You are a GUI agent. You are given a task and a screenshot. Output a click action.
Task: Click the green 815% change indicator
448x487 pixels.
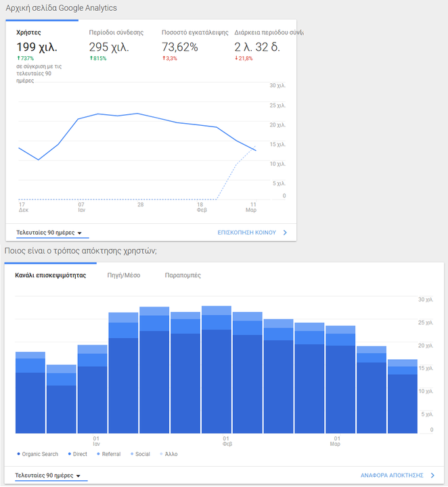click(98, 58)
